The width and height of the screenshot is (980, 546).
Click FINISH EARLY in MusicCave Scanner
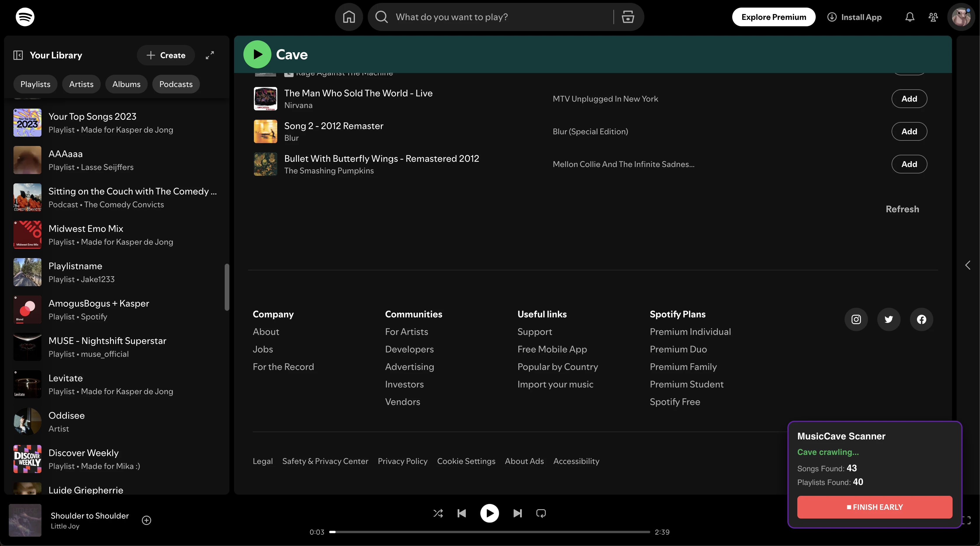875,507
